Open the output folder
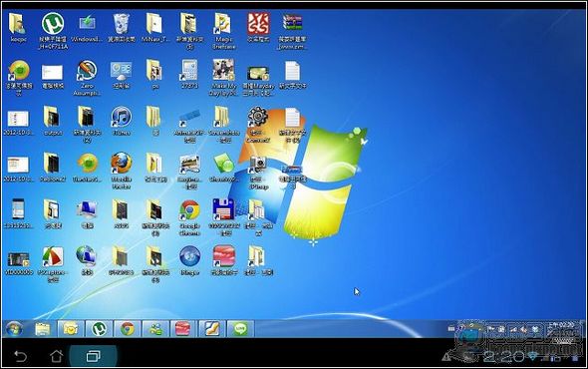This screenshot has height=369, width=588. tap(52, 117)
